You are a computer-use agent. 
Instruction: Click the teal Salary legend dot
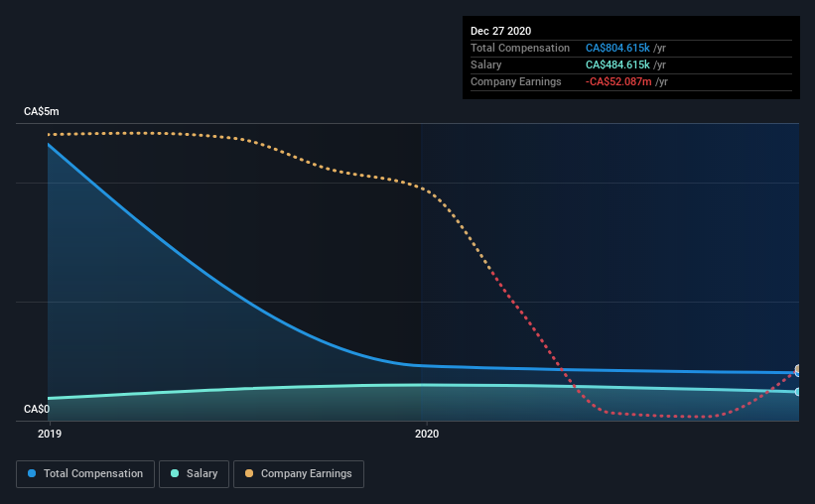175,473
